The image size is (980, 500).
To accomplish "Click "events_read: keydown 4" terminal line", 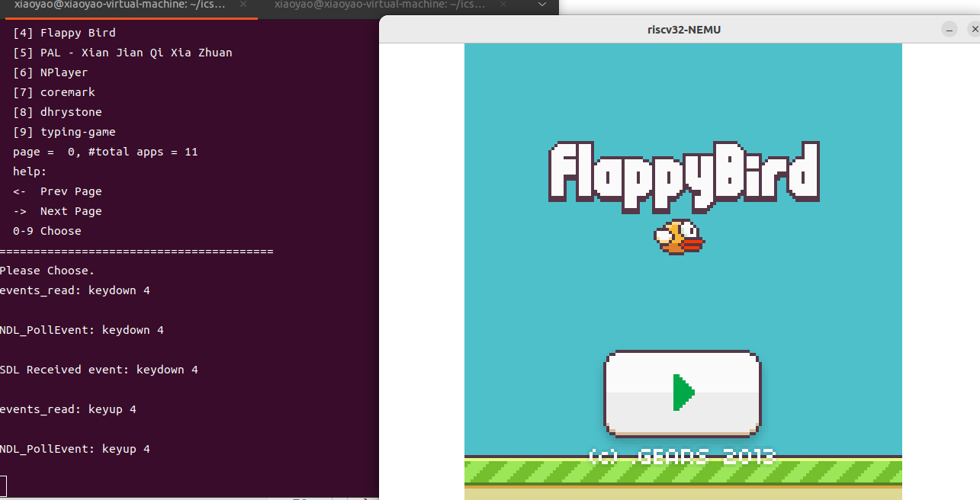I will click(x=75, y=290).
